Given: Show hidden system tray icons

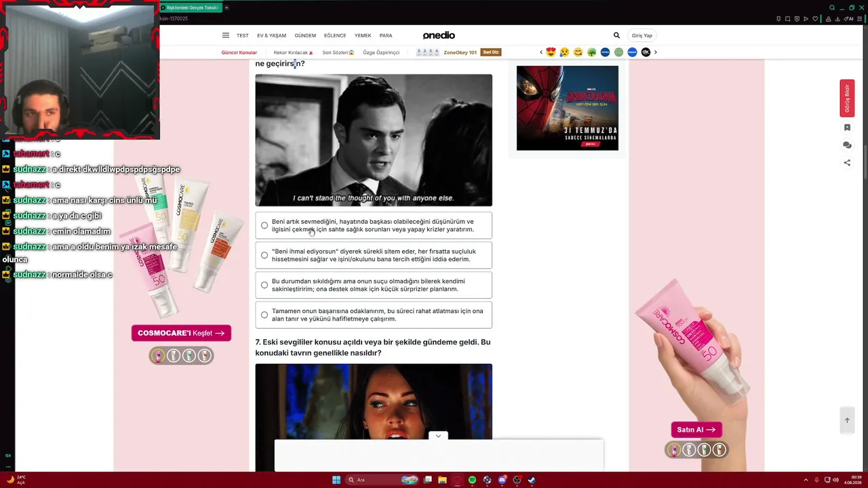Looking at the screenshot, I should (806, 480).
